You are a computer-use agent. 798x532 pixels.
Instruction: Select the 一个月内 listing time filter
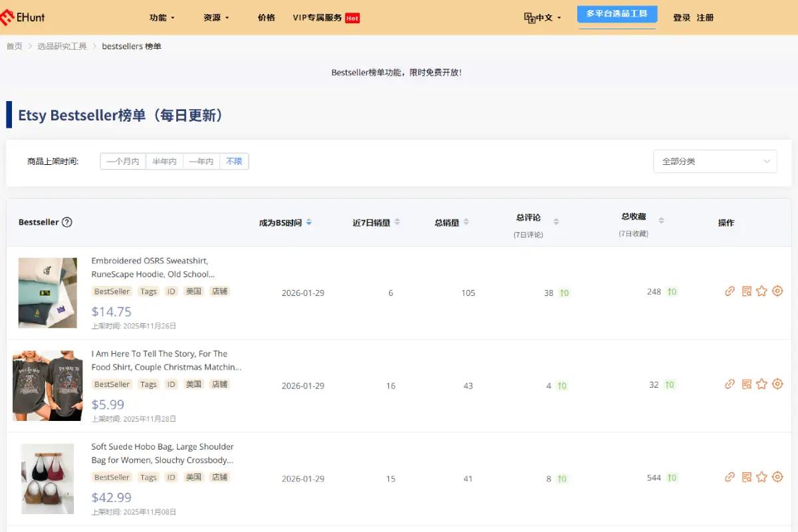click(123, 162)
